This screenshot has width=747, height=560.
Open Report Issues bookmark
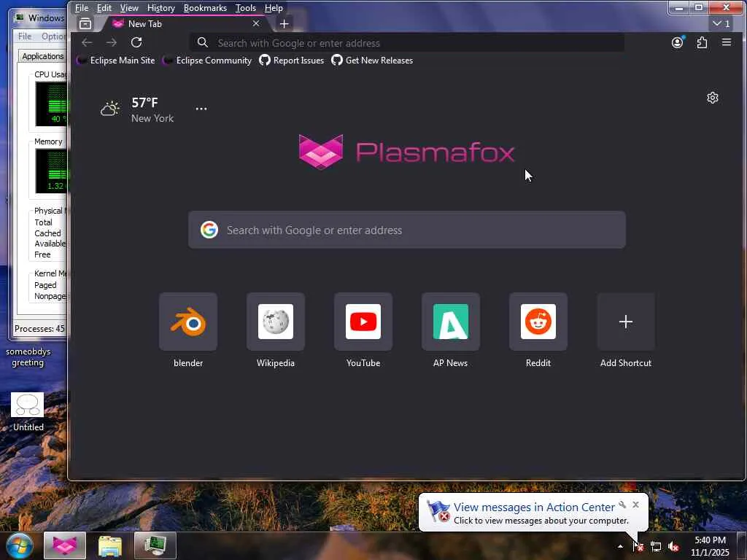pyautogui.click(x=292, y=61)
